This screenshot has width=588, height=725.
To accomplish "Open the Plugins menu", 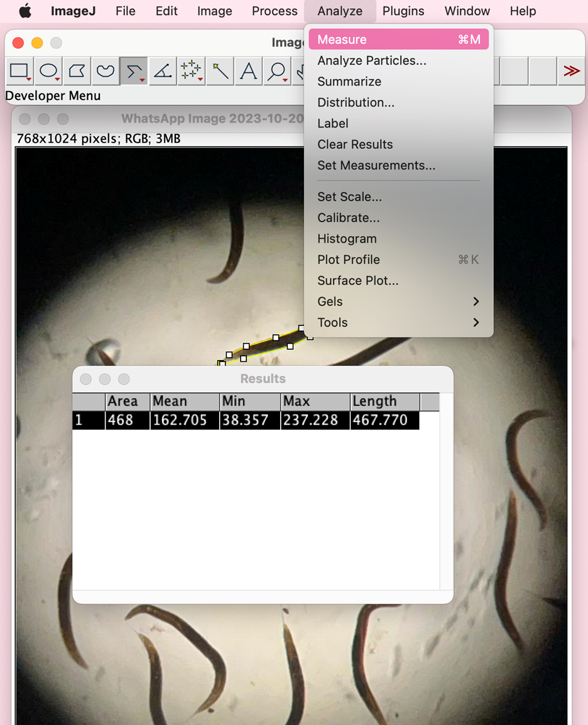I will coord(403,11).
